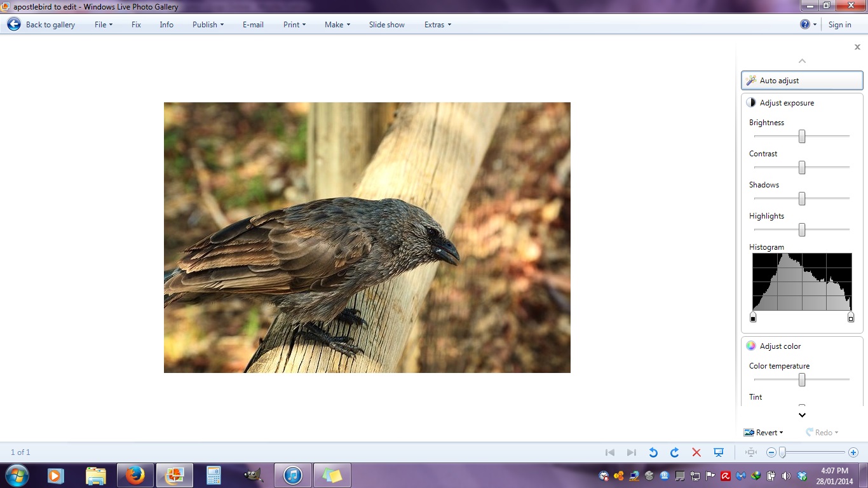Click the Contrast slider handle
This screenshot has height=488, width=868.
[802, 167]
